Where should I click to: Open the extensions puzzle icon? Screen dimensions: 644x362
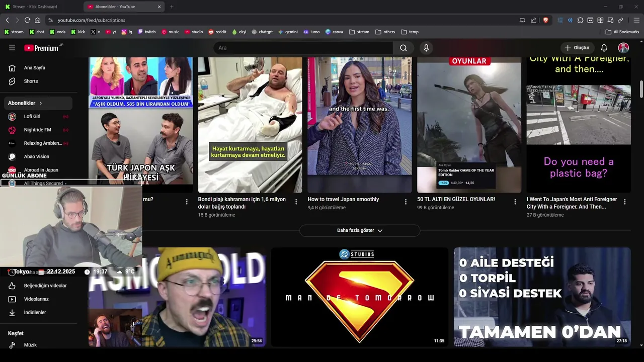click(580, 20)
